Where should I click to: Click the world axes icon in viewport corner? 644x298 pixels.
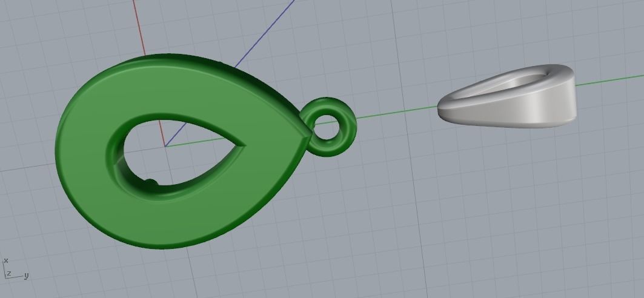15,269
